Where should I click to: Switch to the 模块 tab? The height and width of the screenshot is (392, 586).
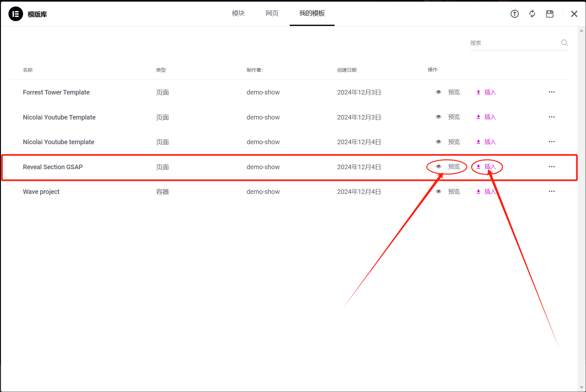pos(238,13)
